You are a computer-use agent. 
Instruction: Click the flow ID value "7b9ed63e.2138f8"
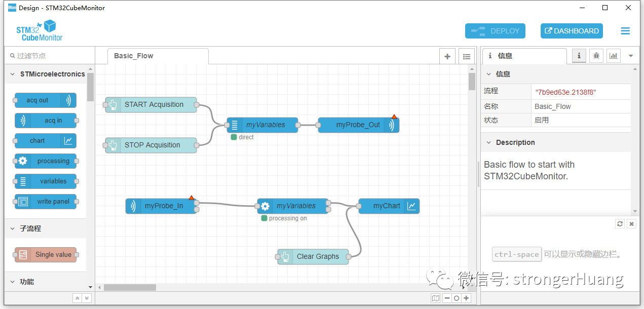tap(565, 92)
